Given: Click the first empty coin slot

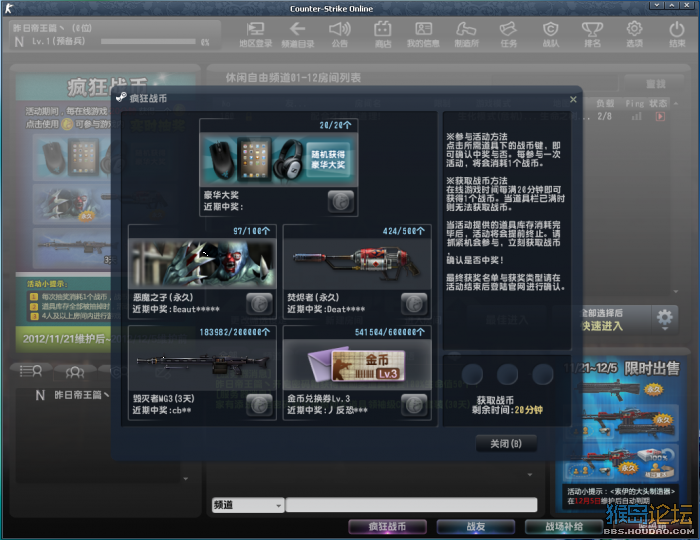Looking at the screenshot, I should coord(472,374).
